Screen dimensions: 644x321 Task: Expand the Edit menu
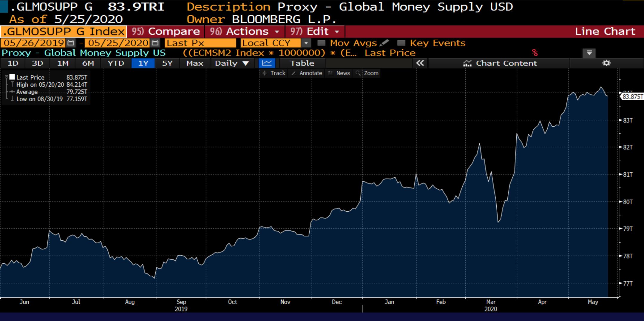315,31
